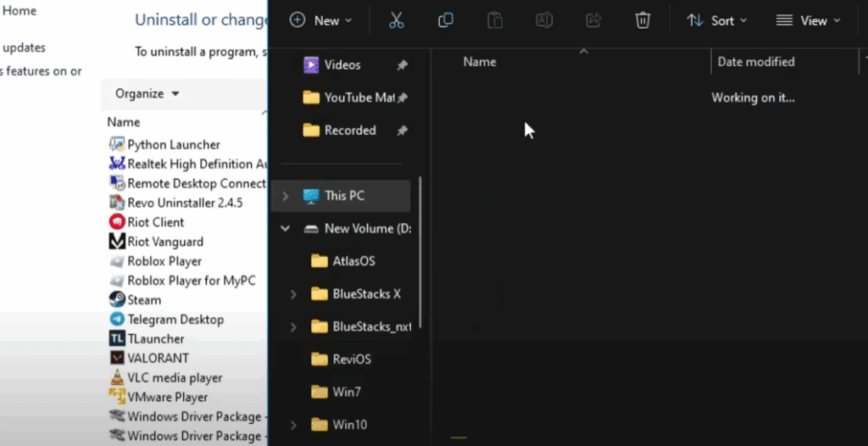Open the pinned Videos folder
868x446 pixels.
click(342, 65)
